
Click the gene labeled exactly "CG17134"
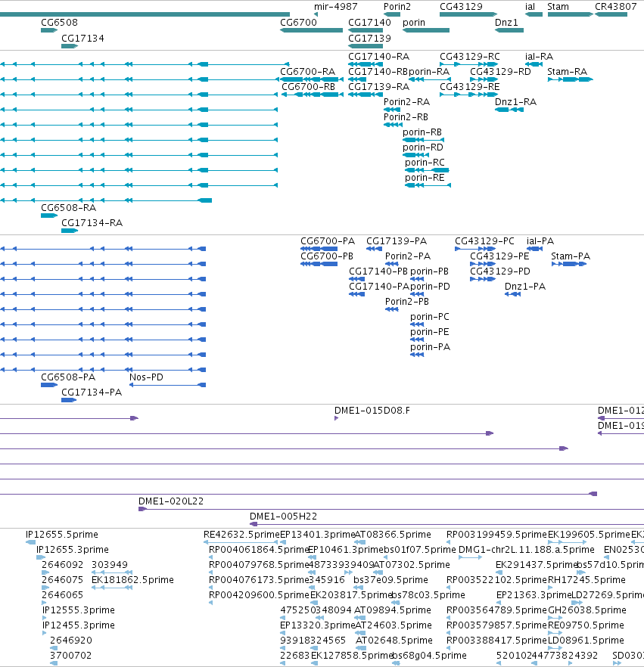click(82, 39)
